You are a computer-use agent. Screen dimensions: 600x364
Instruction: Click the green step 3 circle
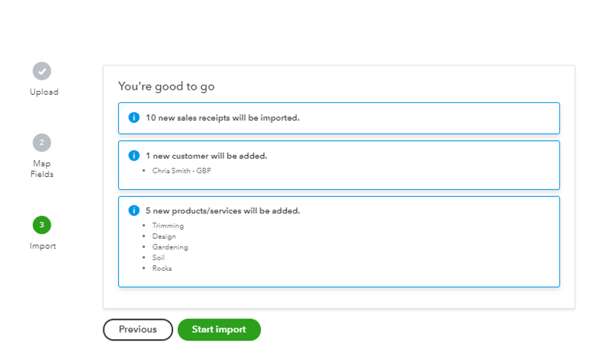coord(42,225)
